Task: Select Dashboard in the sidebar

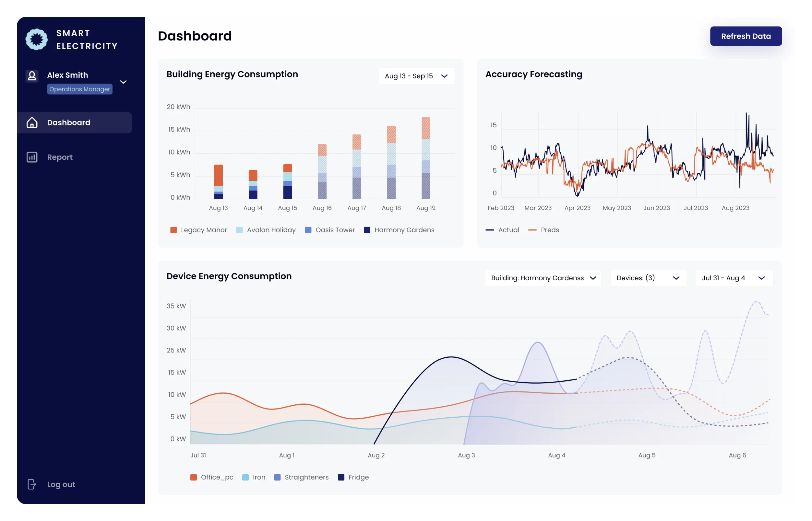Action: (x=68, y=122)
